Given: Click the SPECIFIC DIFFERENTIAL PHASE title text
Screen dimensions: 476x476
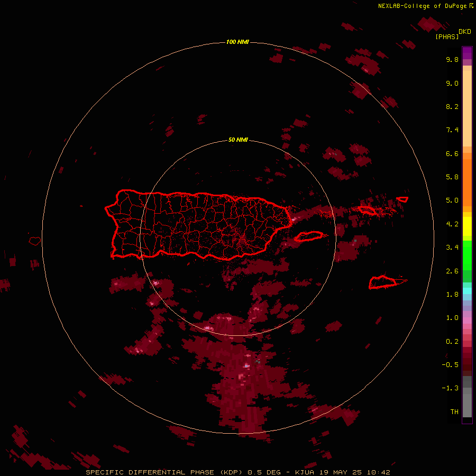Looking at the screenshot, I should [150, 472].
